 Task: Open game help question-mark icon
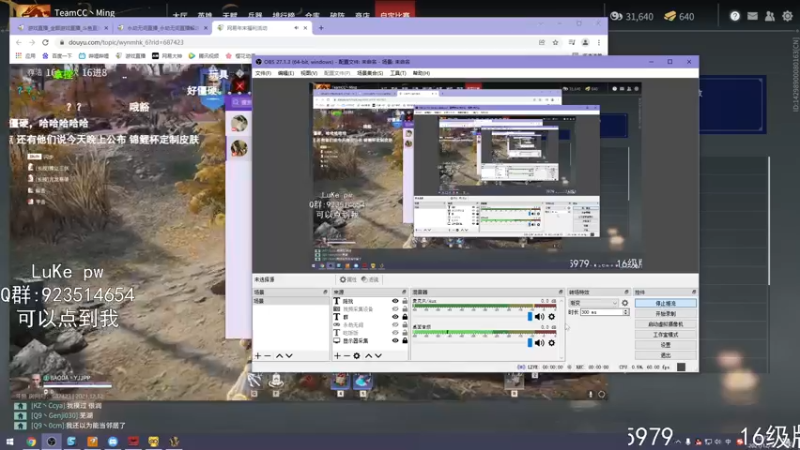click(735, 16)
